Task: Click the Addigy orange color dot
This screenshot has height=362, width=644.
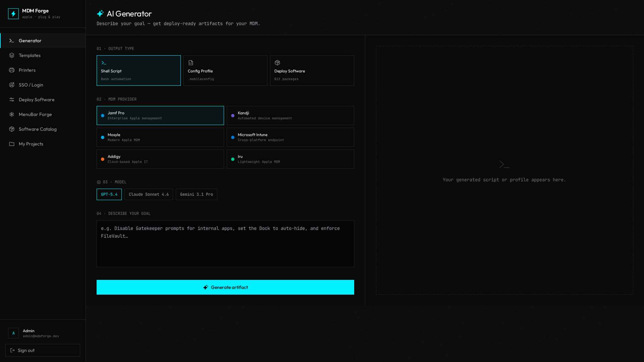Action: tap(103, 159)
